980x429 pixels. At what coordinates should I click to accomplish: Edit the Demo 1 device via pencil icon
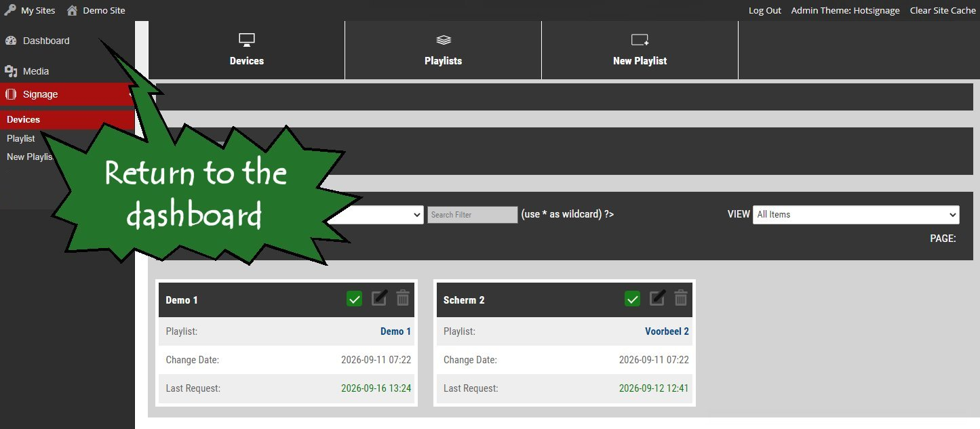click(x=379, y=298)
